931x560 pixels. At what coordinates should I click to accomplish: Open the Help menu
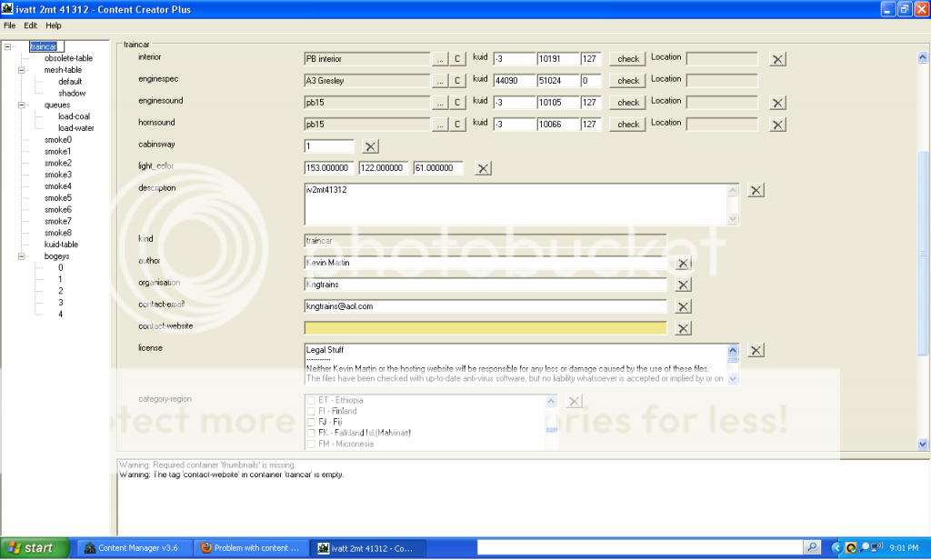pos(54,25)
